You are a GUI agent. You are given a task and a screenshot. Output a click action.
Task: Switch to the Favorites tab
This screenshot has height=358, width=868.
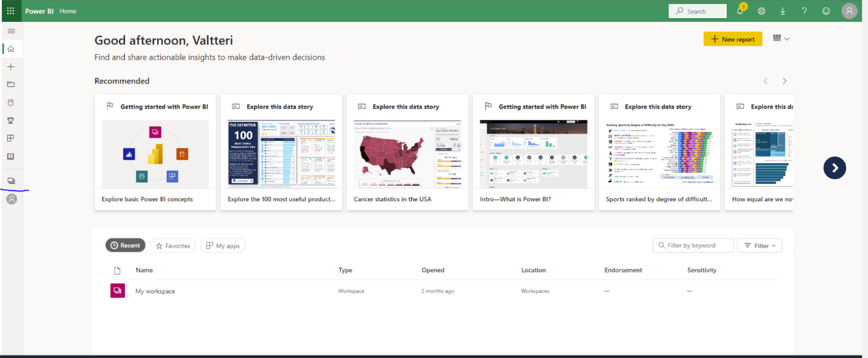[173, 246]
